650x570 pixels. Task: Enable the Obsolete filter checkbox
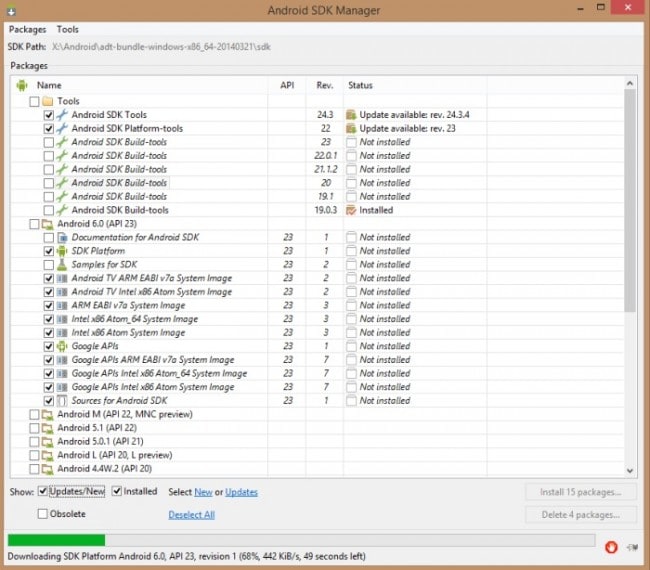(42, 514)
